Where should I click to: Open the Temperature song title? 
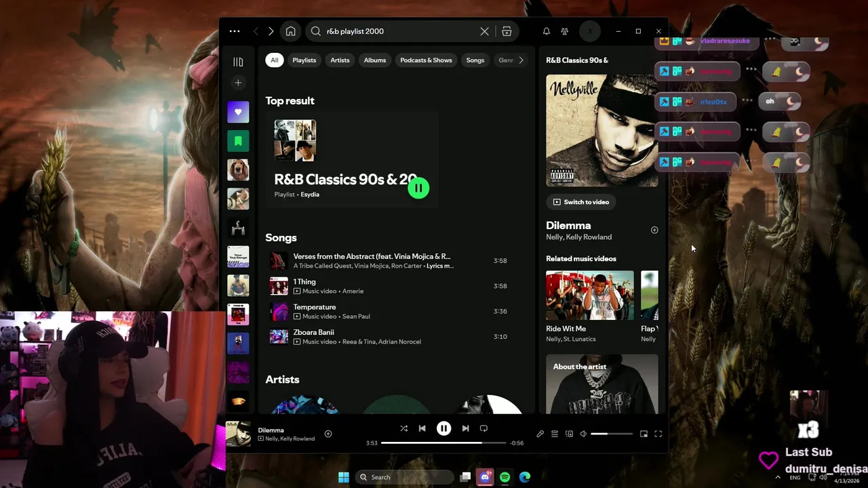(315, 307)
